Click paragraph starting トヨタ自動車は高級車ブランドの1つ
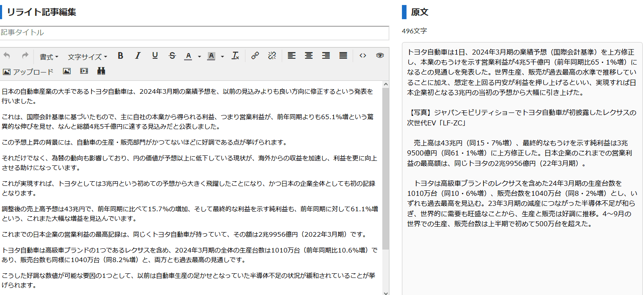The width and height of the screenshot is (644, 295). [189, 255]
